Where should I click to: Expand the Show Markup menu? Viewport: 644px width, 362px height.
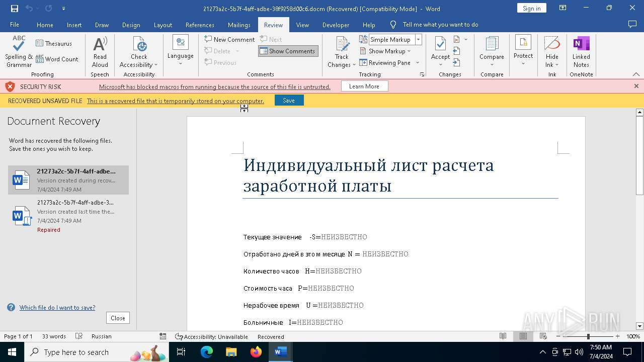click(385, 51)
